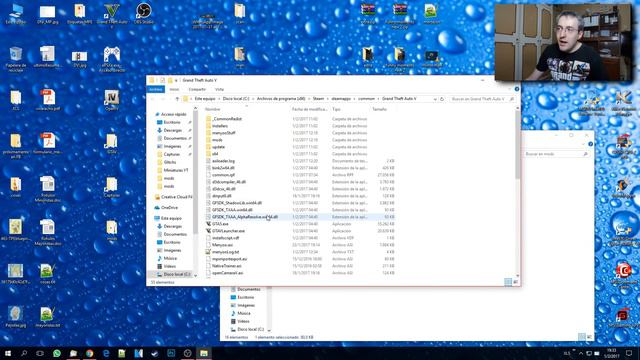Open the Este equipo desktop icon
Image resolution: width=640 pixels, height=360 pixels.
point(16,13)
